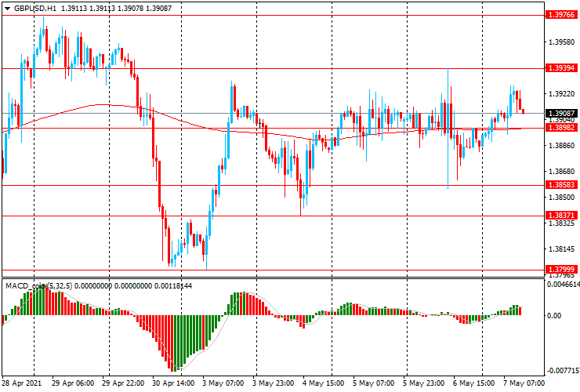Viewport: 580px width, 392px height.
Task: Click the 1.39580 price scale value
Action: point(561,42)
